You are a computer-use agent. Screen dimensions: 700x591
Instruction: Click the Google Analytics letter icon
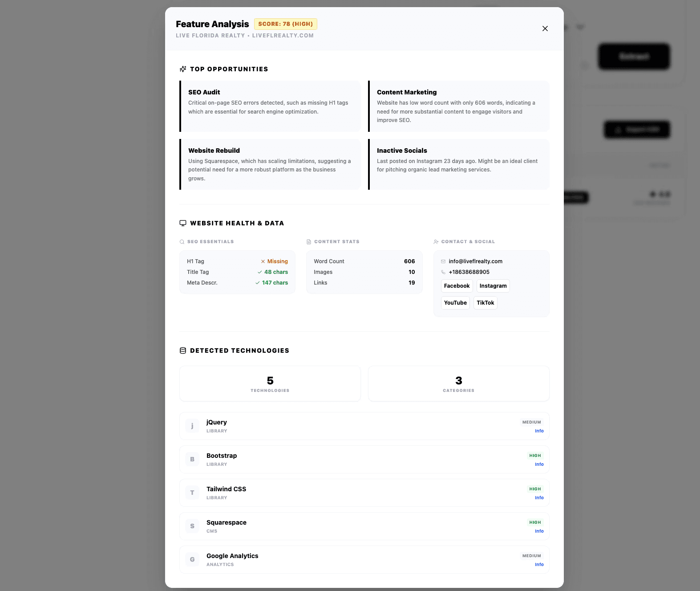coord(192,559)
